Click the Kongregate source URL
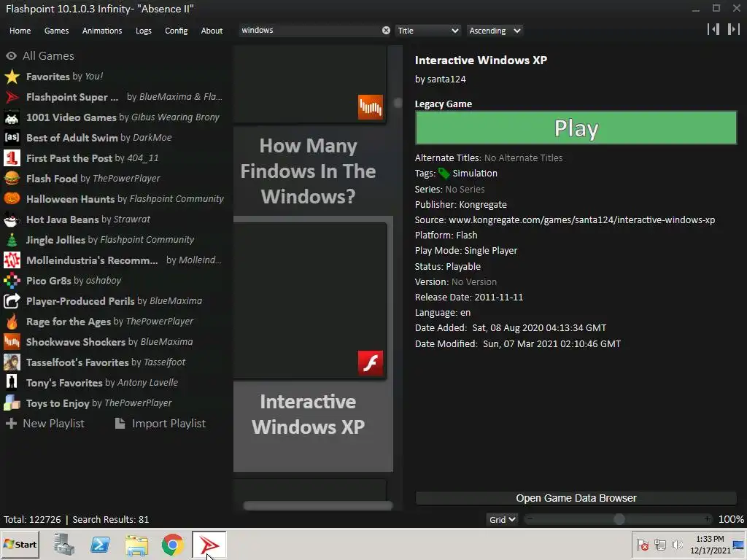 click(581, 220)
